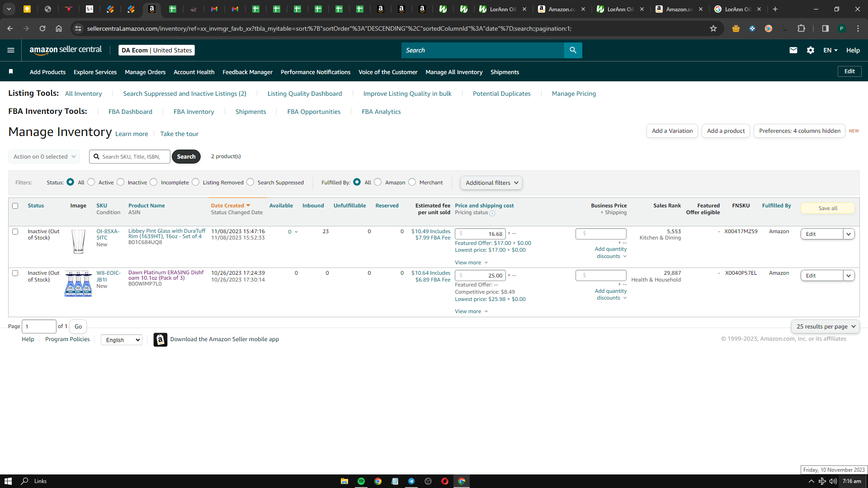Image resolution: width=868 pixels, height=488 pixels.
Task: Open Manage Orders in the navigation bar
Action: pyautogui.click(x=145, y=72)
